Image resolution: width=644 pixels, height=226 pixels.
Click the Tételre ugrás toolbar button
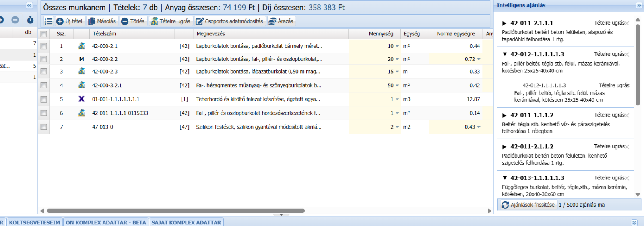(x=171, y=21)
